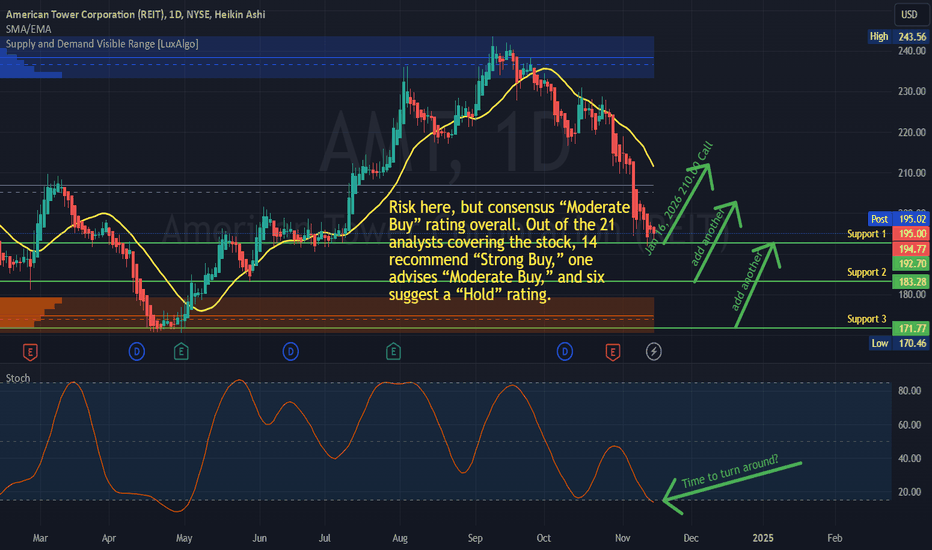Click the High 243.56 price label

coord(898,36)
